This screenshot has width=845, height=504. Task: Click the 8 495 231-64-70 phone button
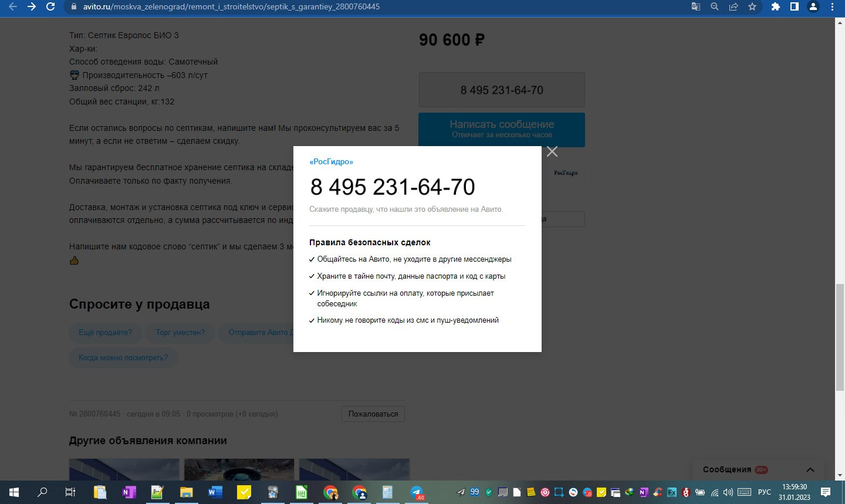502,90
